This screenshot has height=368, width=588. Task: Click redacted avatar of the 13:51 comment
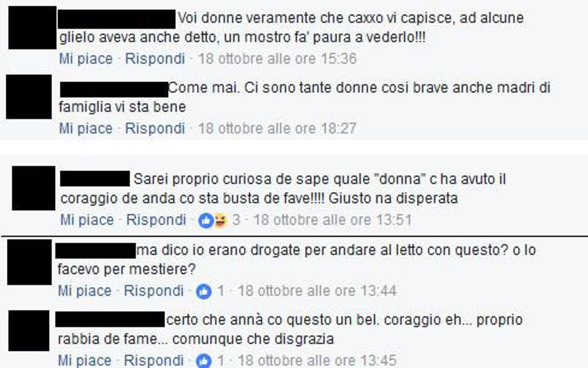[33, 188]
